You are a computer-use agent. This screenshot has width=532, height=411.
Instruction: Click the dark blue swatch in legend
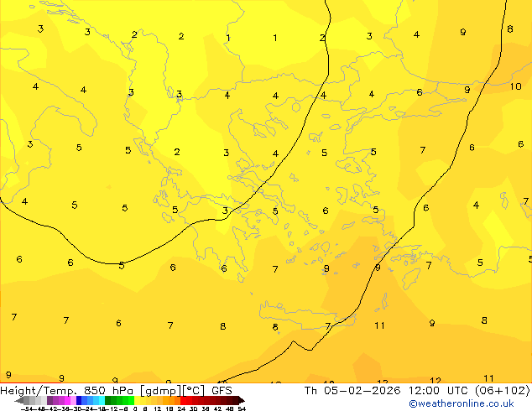pos(79,400)
